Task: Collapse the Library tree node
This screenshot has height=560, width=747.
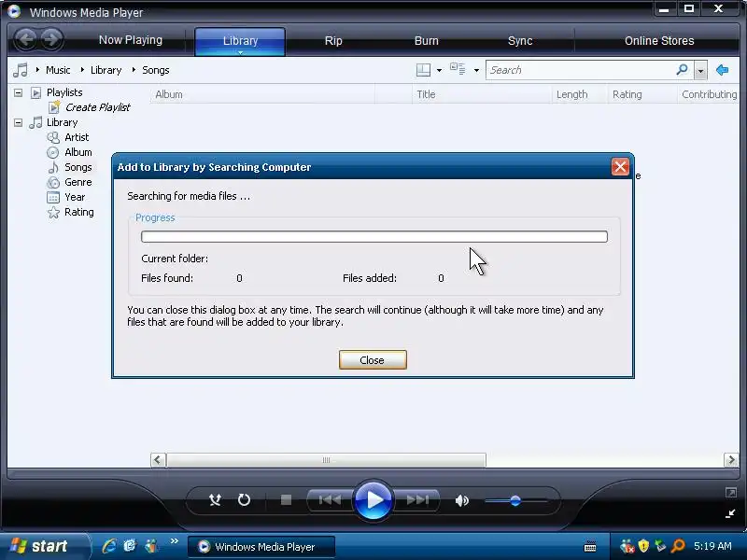Action: coord(18,122)
